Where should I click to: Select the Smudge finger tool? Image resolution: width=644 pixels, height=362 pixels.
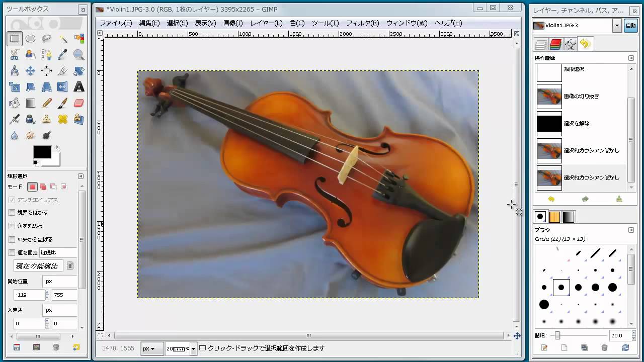tap(31, 135)
